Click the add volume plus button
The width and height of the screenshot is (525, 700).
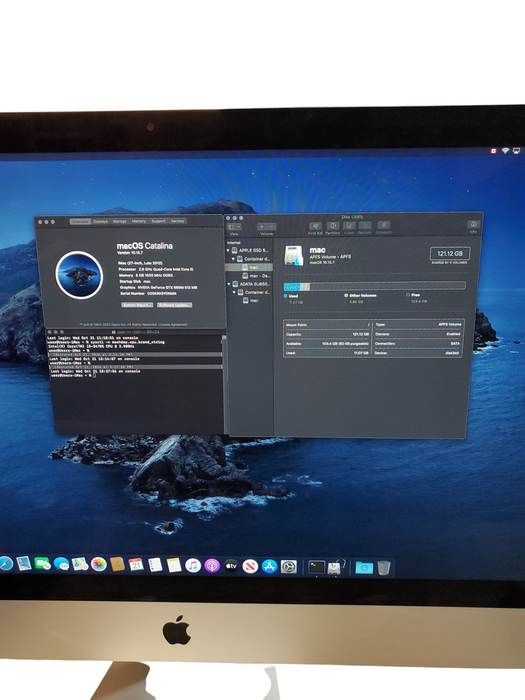click(x=262, y=227)
